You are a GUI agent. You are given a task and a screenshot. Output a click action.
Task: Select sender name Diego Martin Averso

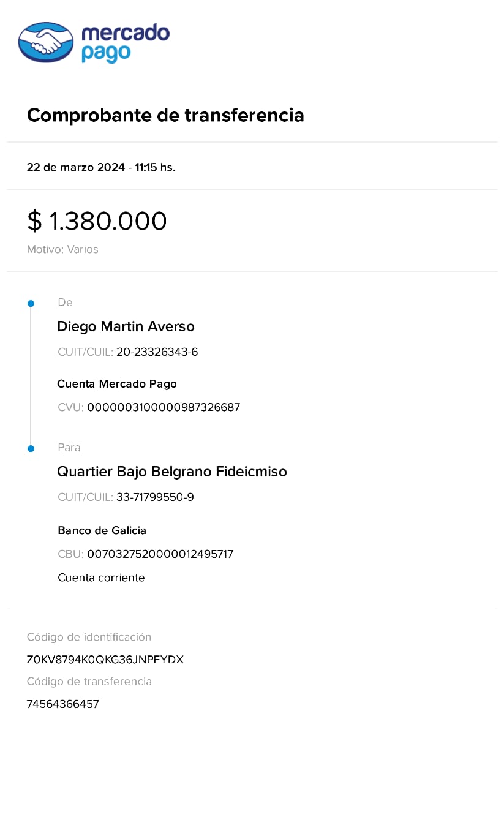[126, 326]
